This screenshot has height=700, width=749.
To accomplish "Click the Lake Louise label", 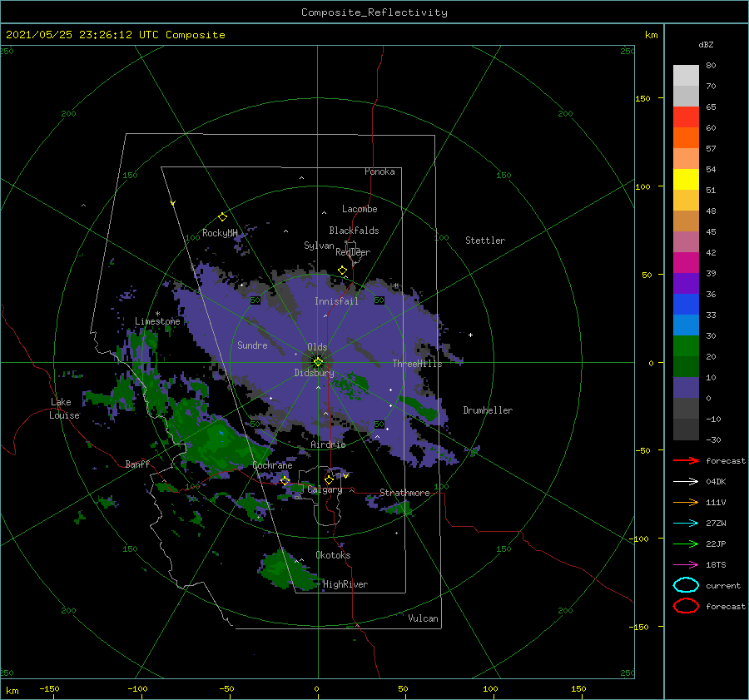I will [x=64, y=409].
